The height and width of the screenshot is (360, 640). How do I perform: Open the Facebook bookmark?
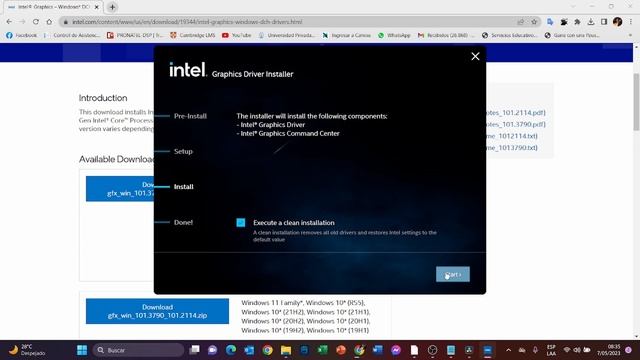point(21,36)
